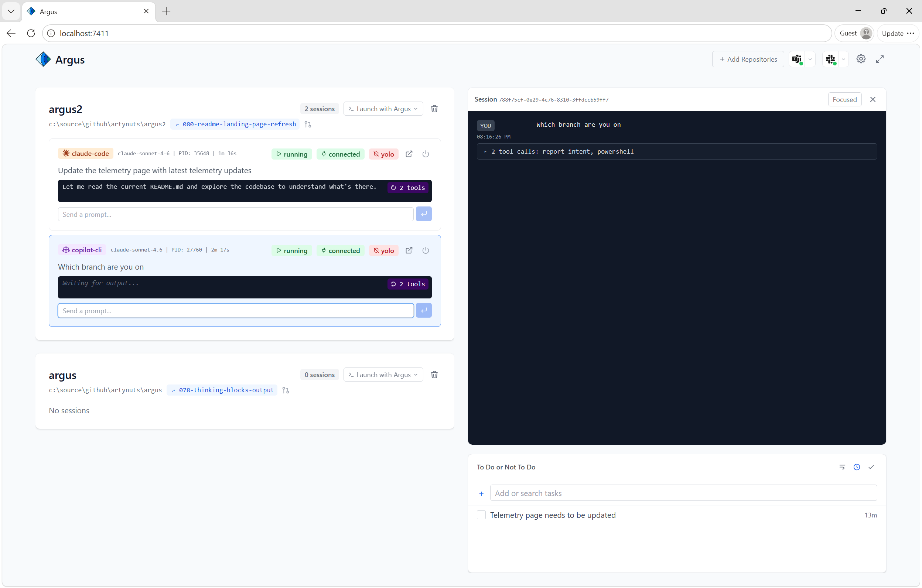Expand to fullscreen with the arrows icon
This screenshot has height=588, width=922.
coord(880,59)
